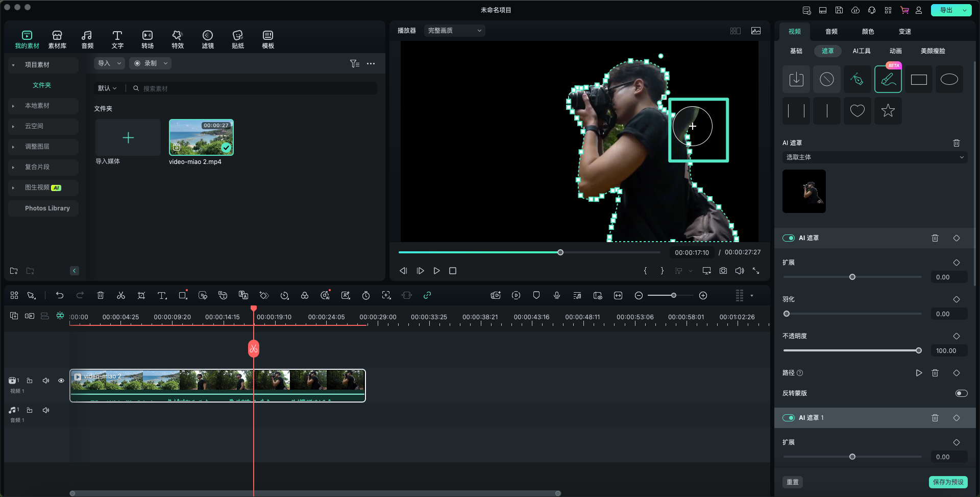Click the split scissors icon in timeline toolbar
This screenshot has height=497, width=980.
click(121, 295)
